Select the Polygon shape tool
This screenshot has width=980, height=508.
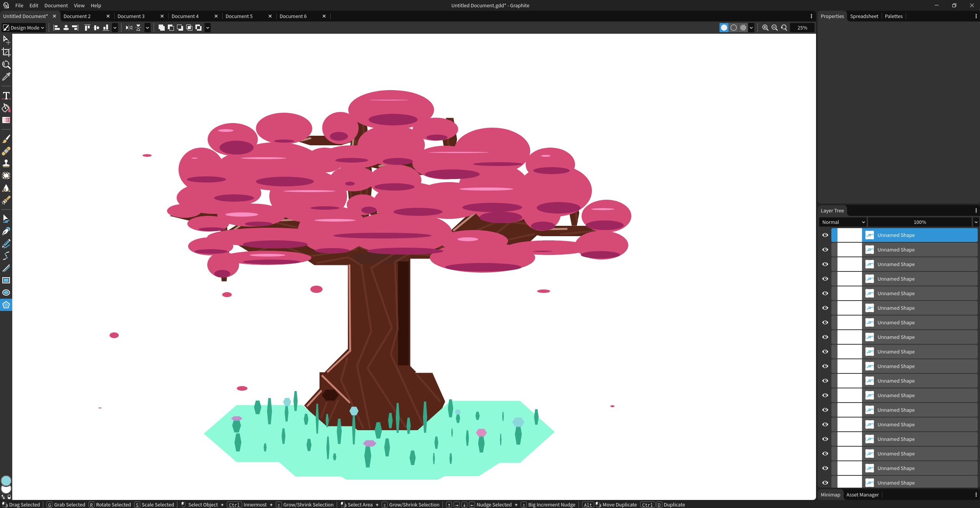6,305
